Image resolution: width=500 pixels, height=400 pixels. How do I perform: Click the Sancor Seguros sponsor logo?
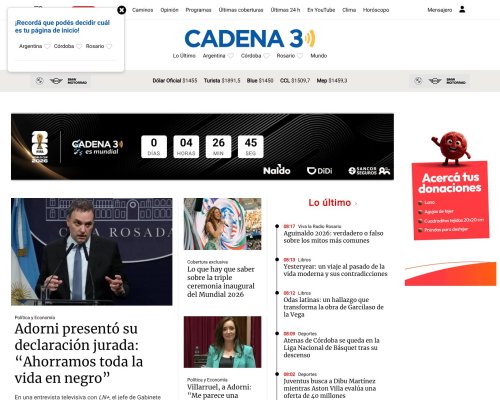[x=369, y=171]
